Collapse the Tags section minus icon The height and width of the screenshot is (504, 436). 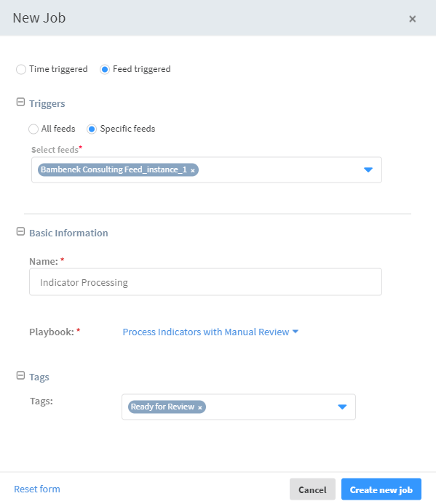point(20,375)
